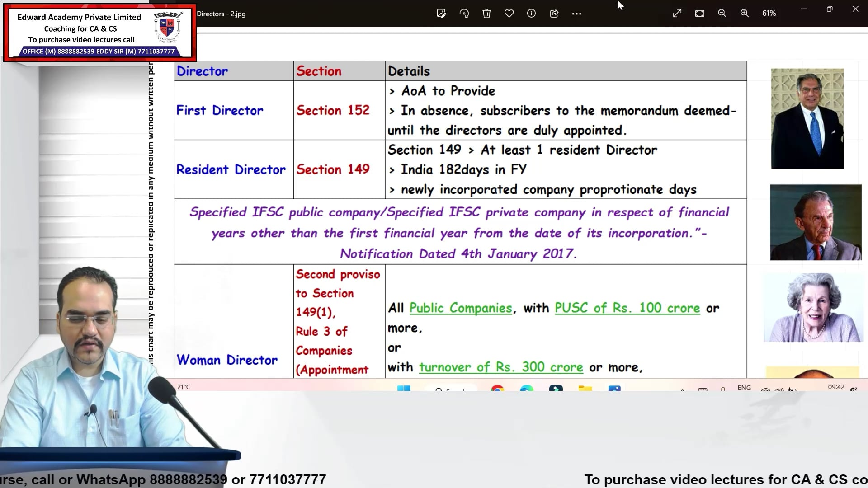Zoom out with the magnifier minus icon

point(722,14)
